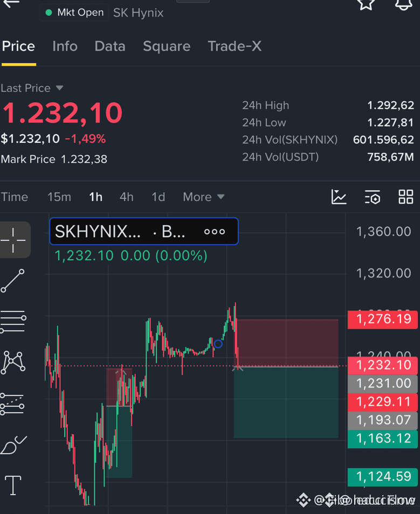The image size is (420, 514).
Task: Select the 1h interval
Action: [96, 197]
